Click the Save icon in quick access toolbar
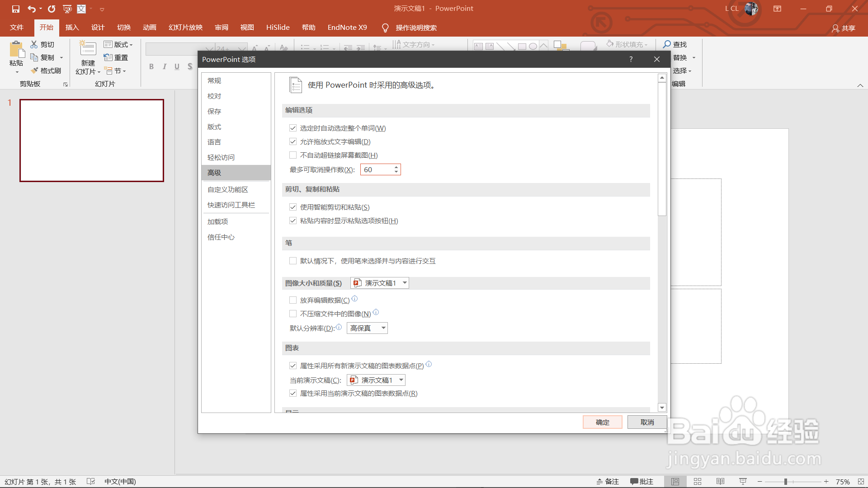This screenshot has height=488, width=868. click(16, 9)
